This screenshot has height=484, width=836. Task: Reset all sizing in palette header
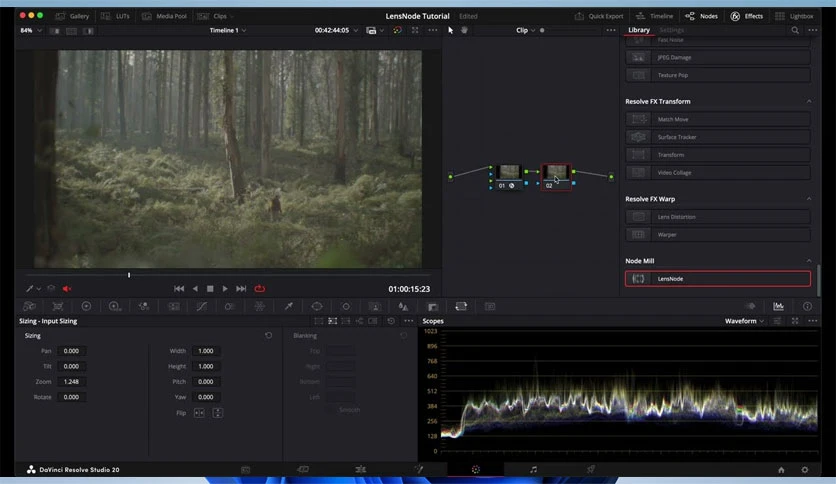coord(391,321)
